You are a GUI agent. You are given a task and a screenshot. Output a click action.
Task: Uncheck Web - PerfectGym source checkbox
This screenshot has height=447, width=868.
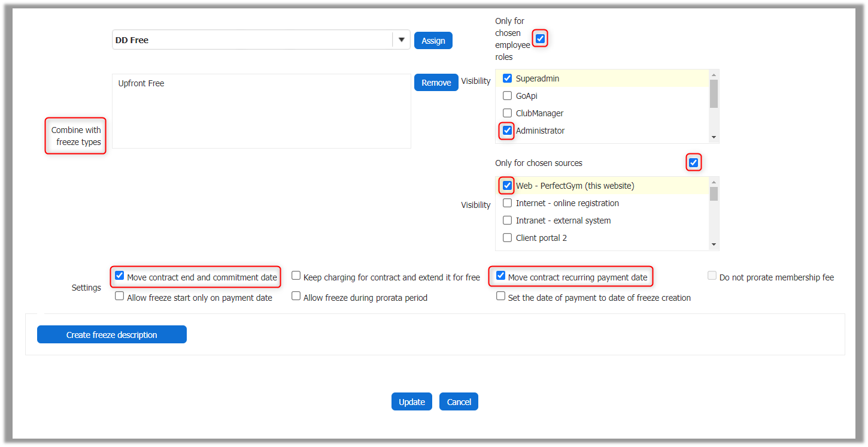coord(507,186)
